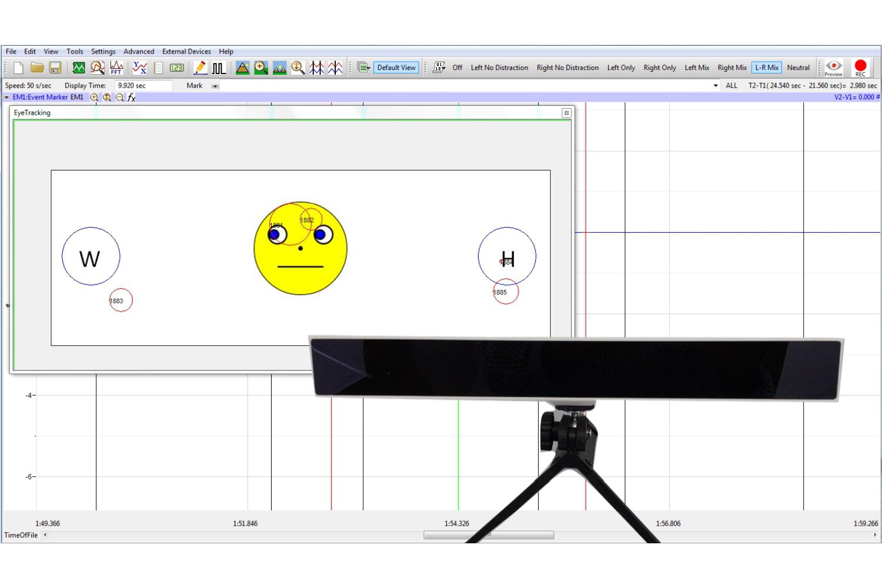The width and height of the screenshot is (882, 588).
Task: Open the Advanced menu
Action: pyautogui.click(x=139, y=52)
